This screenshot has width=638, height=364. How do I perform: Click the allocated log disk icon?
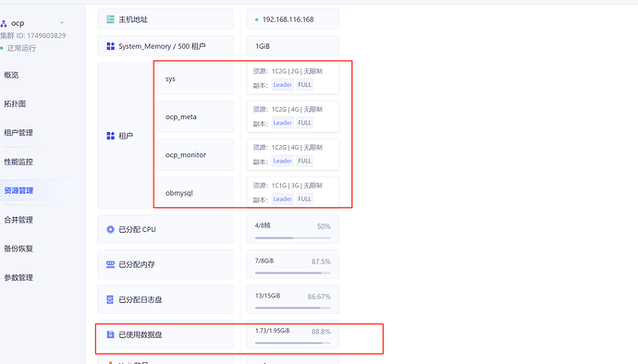click(110, 299)
